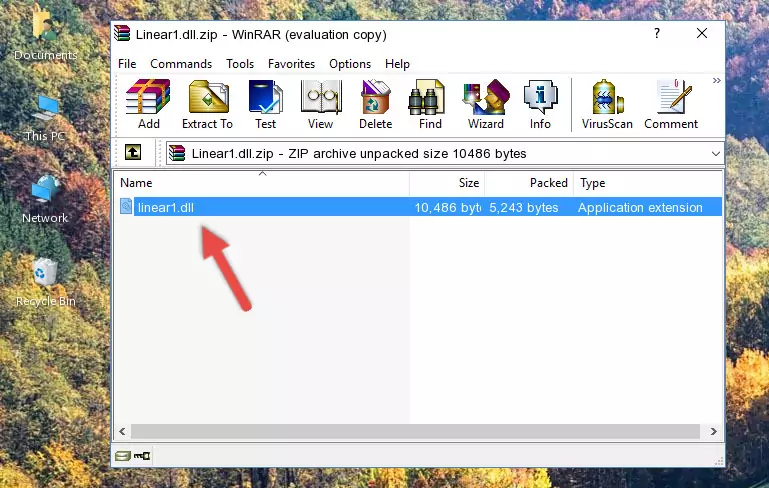The width and height of the screenshot is (769, 488).
Task: Open the Options menu
Action: coord(350,64)
